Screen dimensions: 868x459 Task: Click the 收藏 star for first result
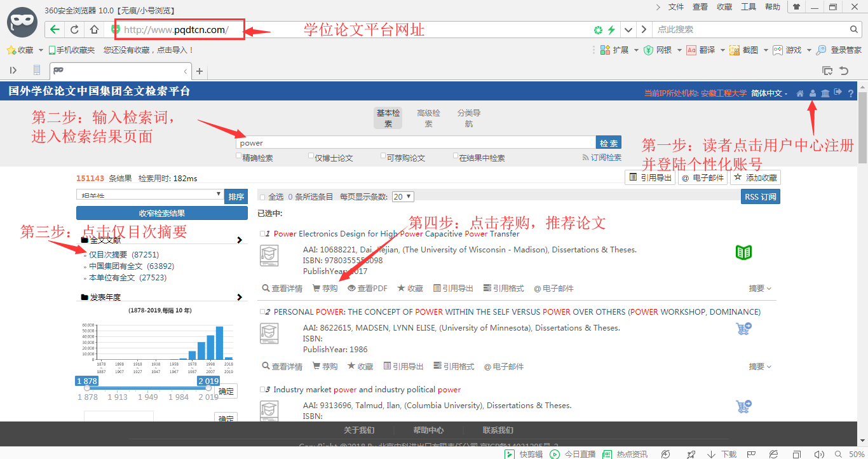tap(401, 288)
